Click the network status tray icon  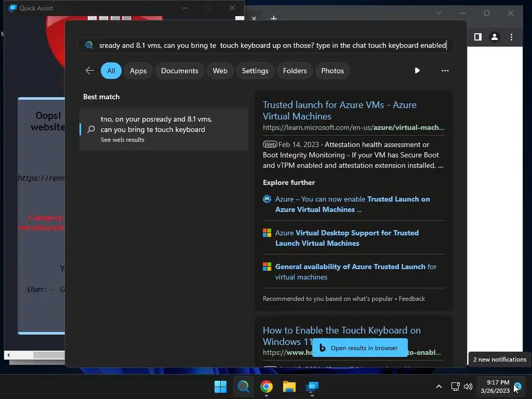[x=455, y=387]
